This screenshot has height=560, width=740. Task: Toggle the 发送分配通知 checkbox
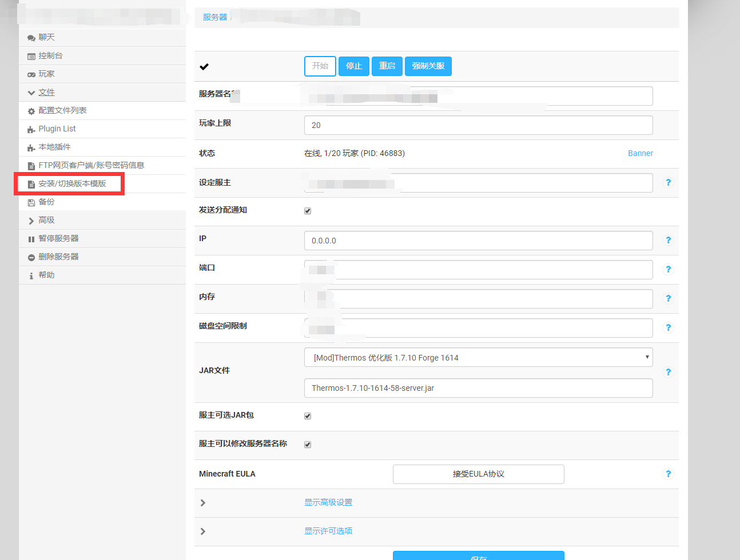(x=308, y=211)
